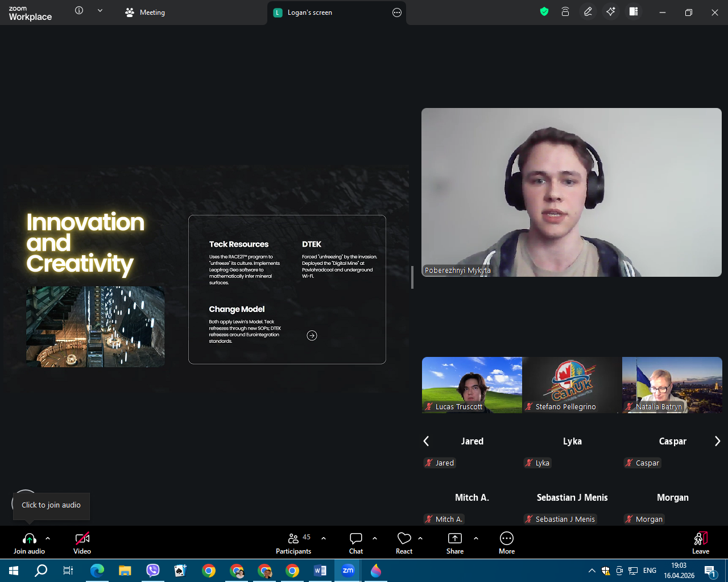Open options on Logan's screen tab

tap(397, 13)
